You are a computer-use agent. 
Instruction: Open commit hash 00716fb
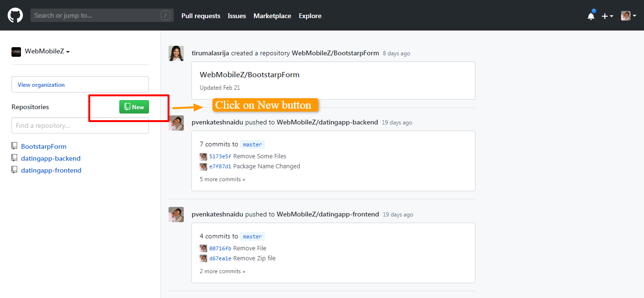(x=220, y=248)
